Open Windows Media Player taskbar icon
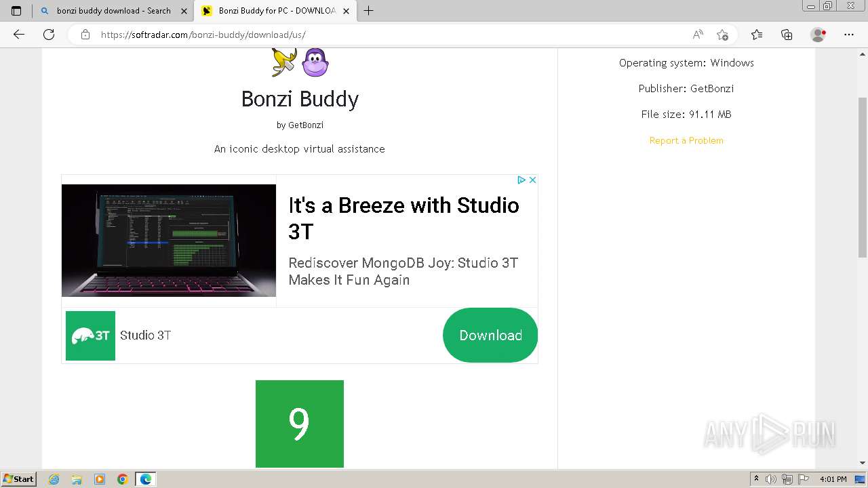This screenshot has width=868, height=488. click(x=100, y=479)
